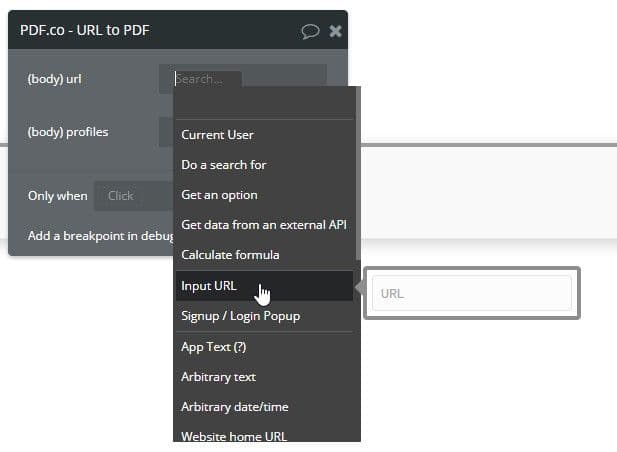617x452 pixels.
Task: Select Input URL from the dropdown list
Action: click(209, 286)
